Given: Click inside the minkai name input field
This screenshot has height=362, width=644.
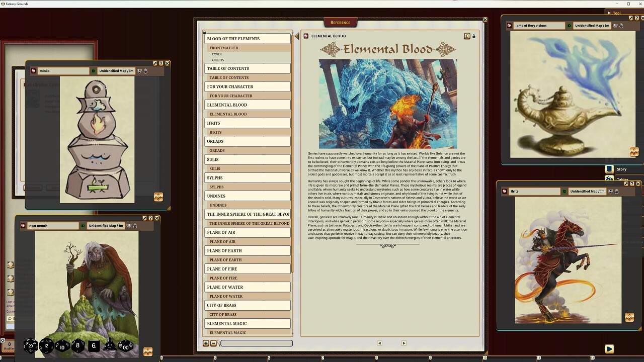Looking at the screenshot, I should (x=63, y=71).
